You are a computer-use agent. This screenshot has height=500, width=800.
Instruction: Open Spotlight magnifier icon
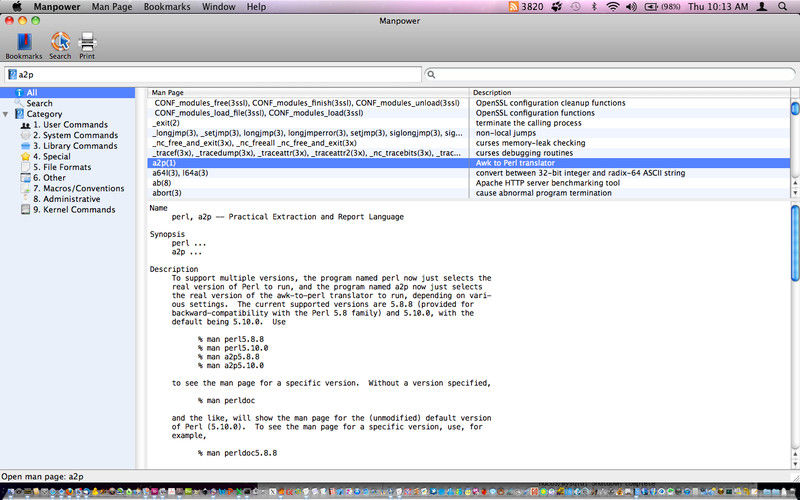click(783, 7)
